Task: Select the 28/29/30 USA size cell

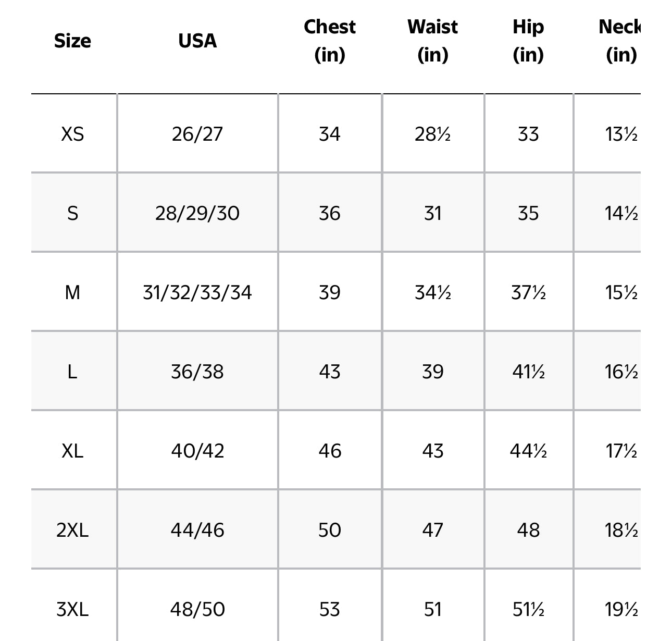Action: [197, 213]
